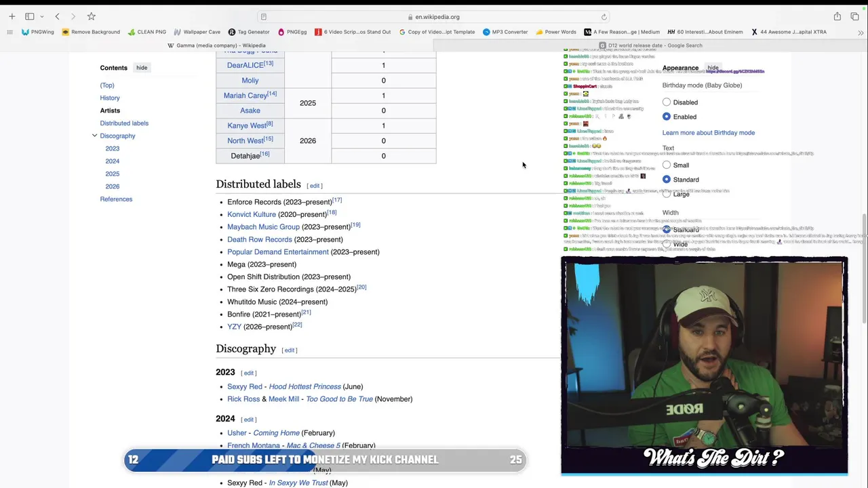
Task: Open the Hood Hottest Princess album link
Action: (x=305, y=386)
